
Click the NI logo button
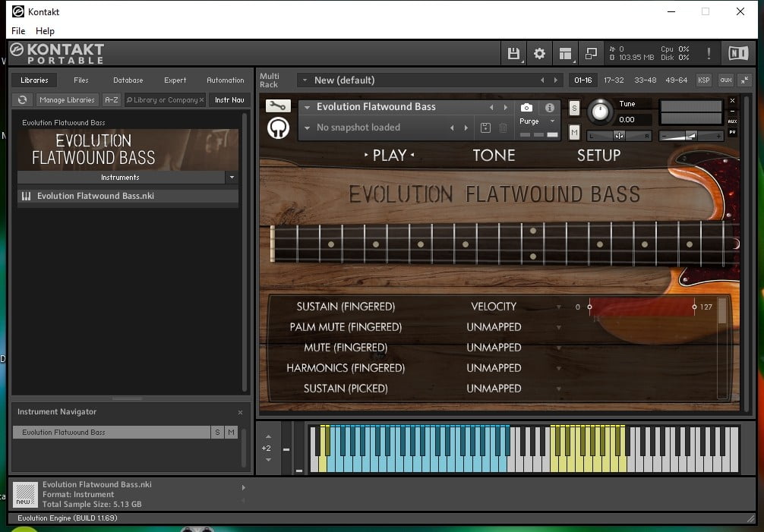tap(738, 53)
